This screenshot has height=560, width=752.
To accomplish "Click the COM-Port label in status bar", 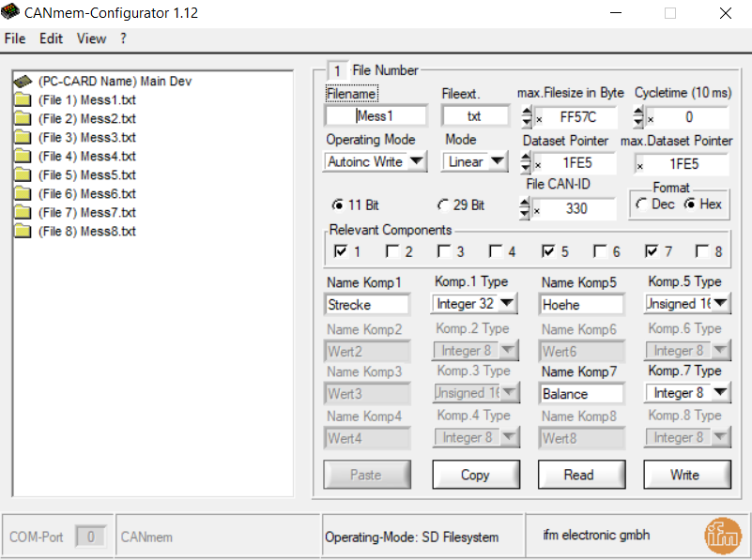I will 37,537.
